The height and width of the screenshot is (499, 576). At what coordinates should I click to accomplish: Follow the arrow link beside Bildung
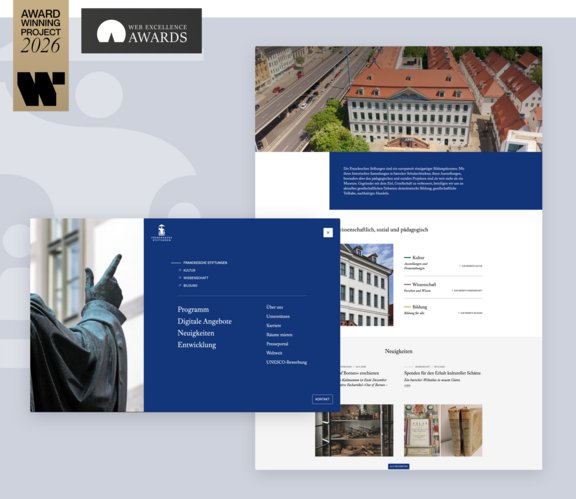click(x=470, y=313)
